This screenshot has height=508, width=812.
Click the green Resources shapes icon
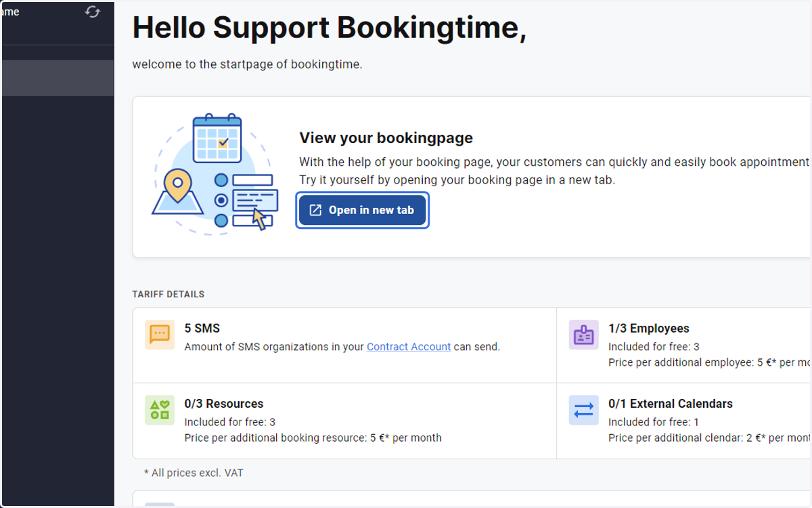160,410
